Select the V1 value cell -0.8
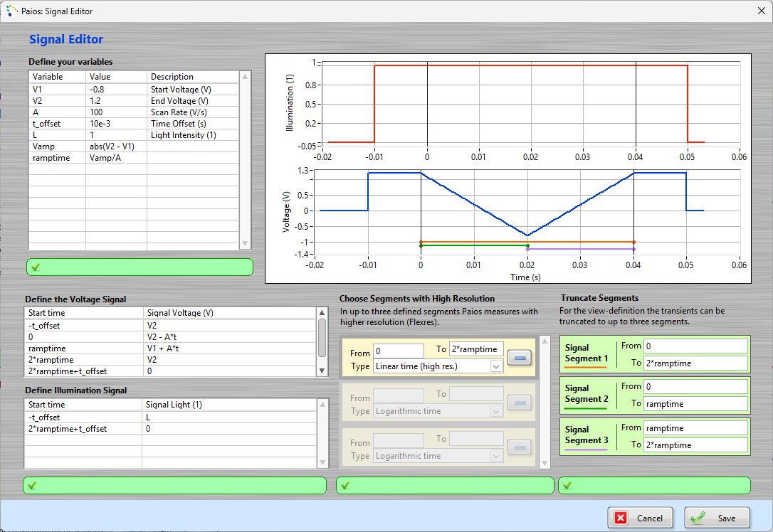 point(116,89)
